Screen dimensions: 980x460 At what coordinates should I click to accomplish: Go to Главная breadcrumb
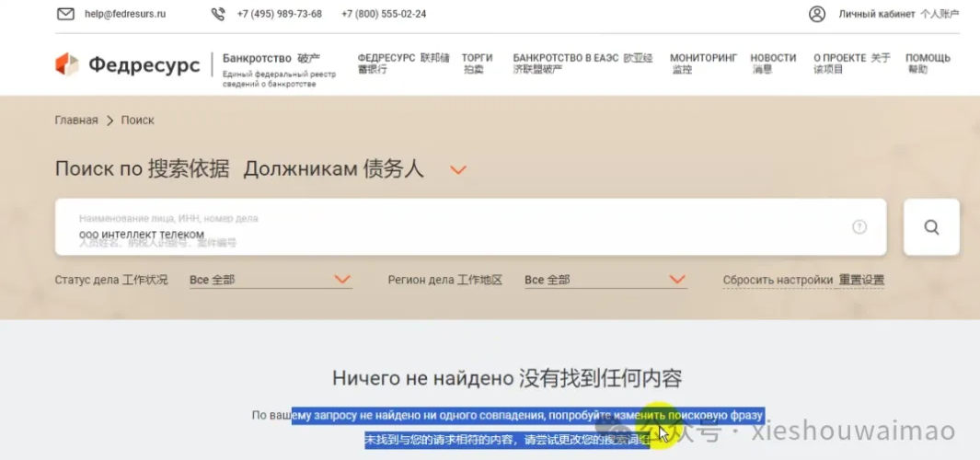(x=76, y=120)
